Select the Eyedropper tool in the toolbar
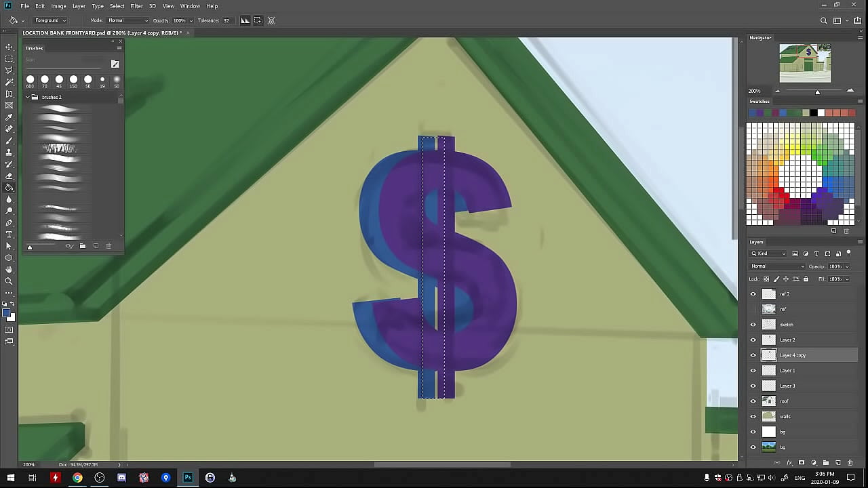This screenshot has height=488, width=868. coord(9,117)
